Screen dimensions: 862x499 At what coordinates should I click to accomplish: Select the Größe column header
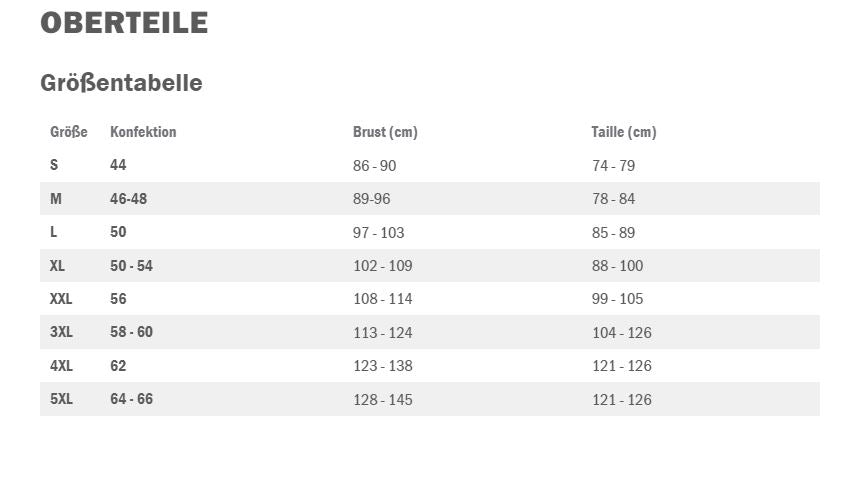(69, 132)
